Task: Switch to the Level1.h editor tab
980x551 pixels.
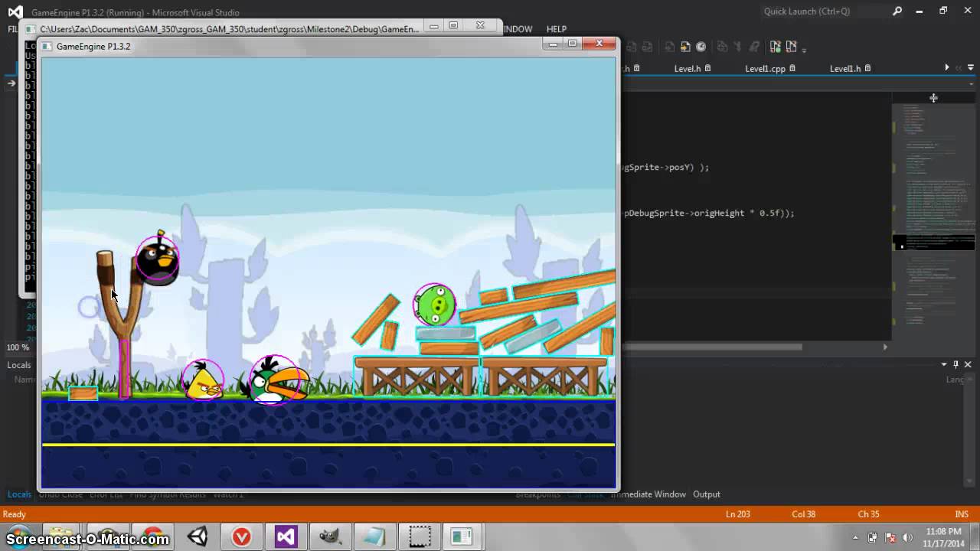Action: (845, 69)
